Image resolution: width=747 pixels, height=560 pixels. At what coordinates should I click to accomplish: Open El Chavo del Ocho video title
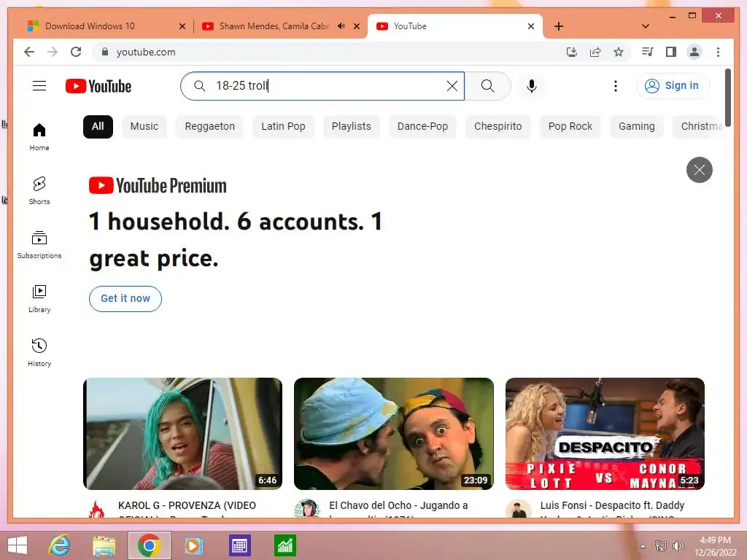pos(398,508)
